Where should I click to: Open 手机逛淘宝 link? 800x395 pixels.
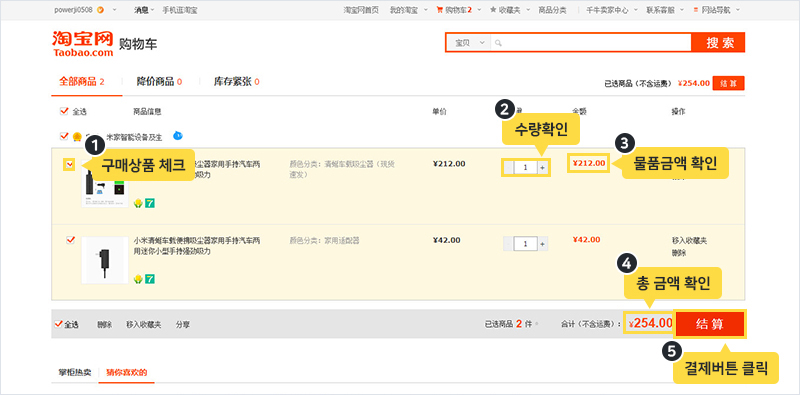[x=180, y=10]
